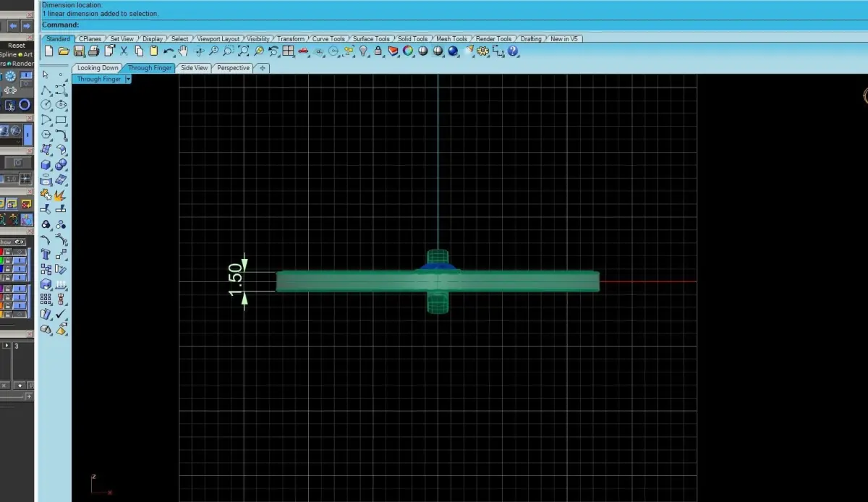Select the Text T tool in the side toolbar
The height and width of the screenshot is (502, 868).
[x=46, y=255]
